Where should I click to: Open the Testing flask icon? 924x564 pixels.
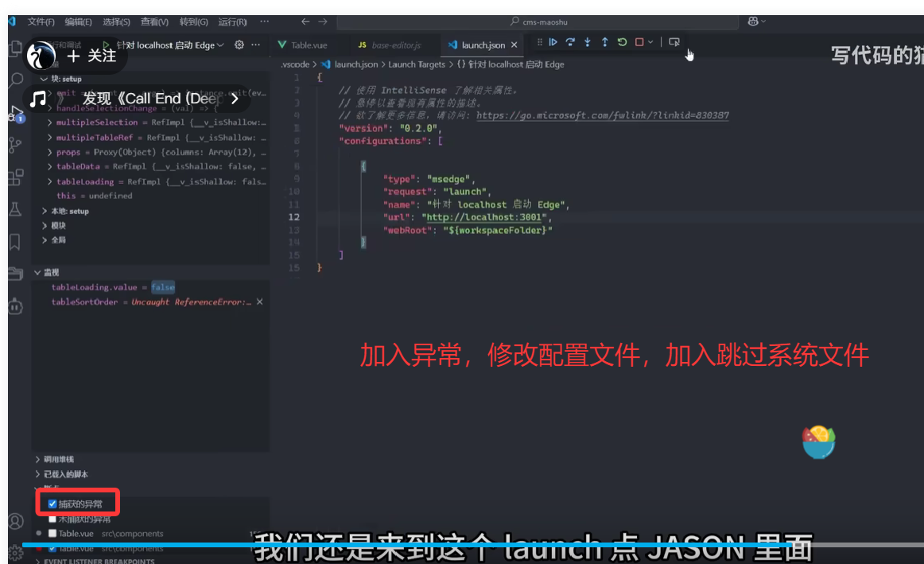(16, 209)
